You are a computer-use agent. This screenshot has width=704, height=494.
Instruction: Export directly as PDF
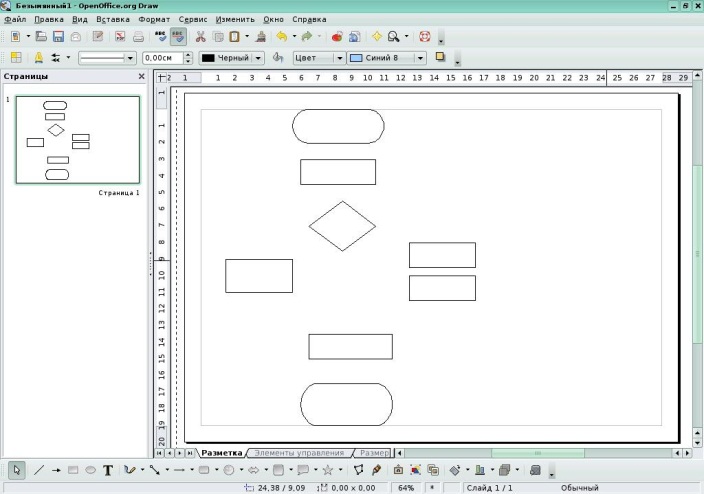120,37
